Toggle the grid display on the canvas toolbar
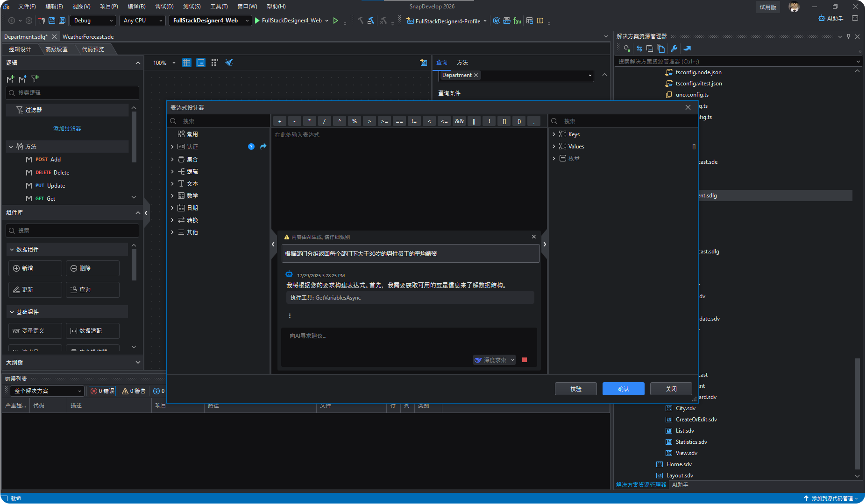This screenshot has width=866, height=504. tap(187, 63)
